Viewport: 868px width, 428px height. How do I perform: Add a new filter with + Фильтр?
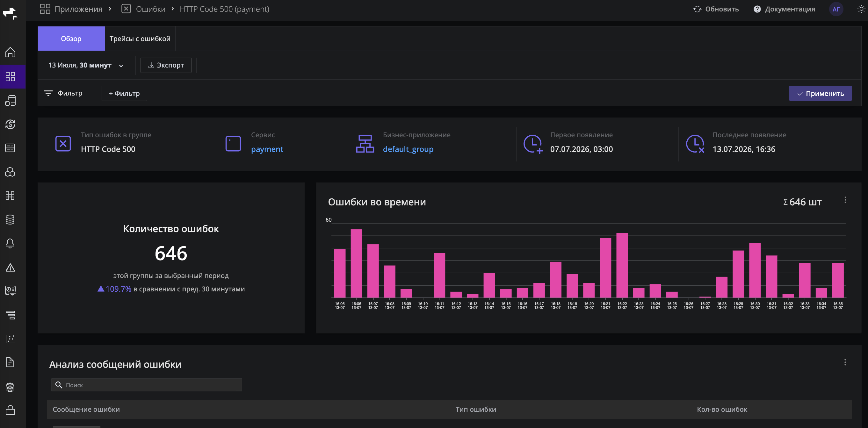(x=124, y=94)
